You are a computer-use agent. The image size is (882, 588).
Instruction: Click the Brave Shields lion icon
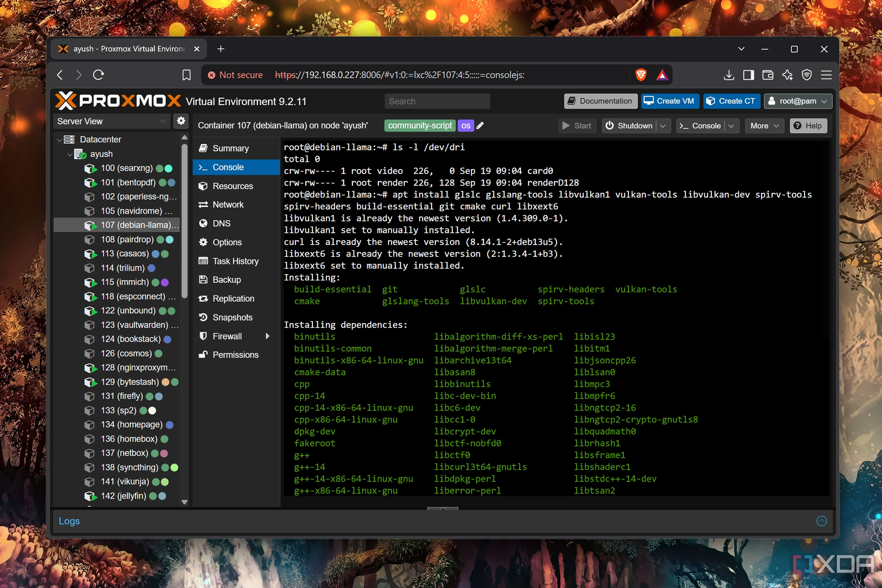click(641, 75)
